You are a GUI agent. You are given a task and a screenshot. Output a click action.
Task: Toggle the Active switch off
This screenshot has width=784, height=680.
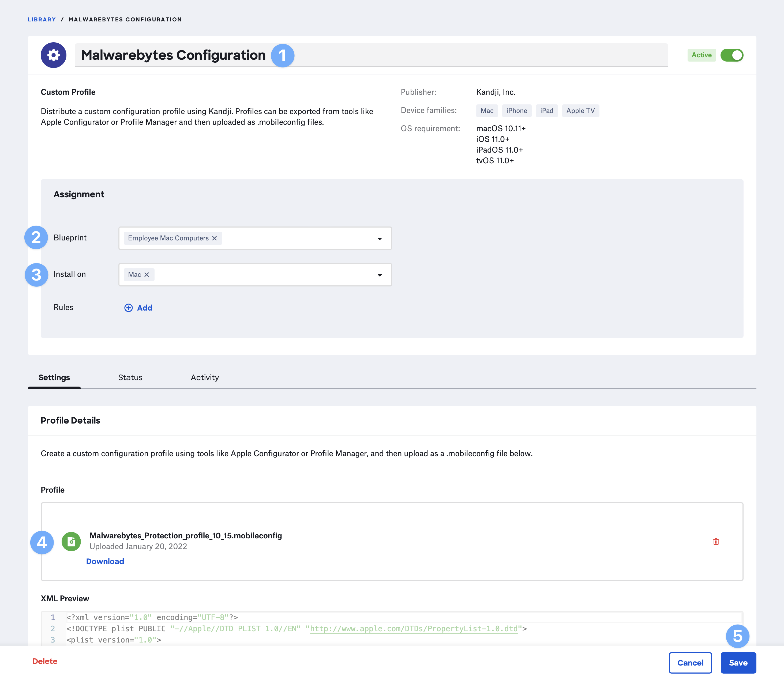732,55
